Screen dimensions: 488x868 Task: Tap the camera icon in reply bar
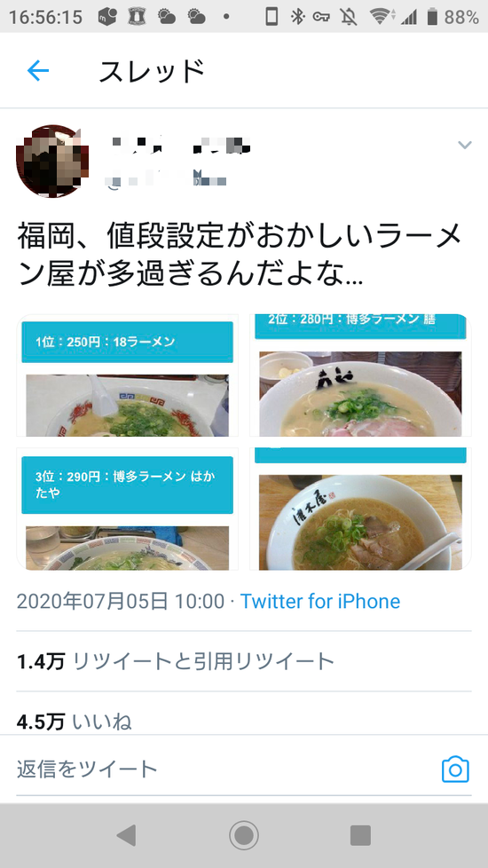[x=455, y=769]
